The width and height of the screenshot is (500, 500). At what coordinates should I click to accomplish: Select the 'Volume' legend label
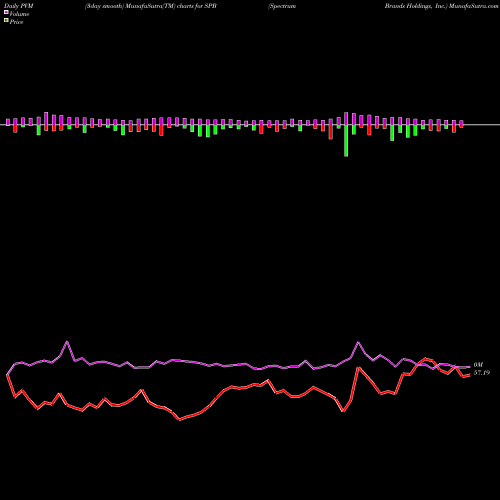click(19, 14)
